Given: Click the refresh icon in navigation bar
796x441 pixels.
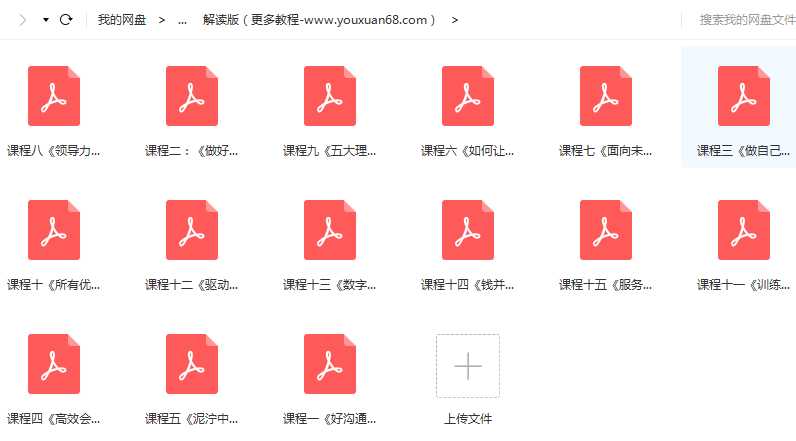Looking at the screenshot, I should [x=66, y=20].
